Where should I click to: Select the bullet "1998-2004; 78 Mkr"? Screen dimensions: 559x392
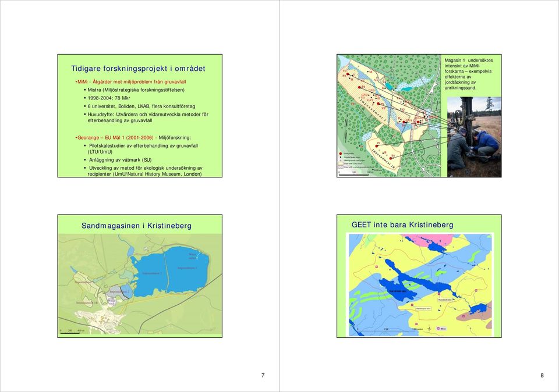[109, 98]
